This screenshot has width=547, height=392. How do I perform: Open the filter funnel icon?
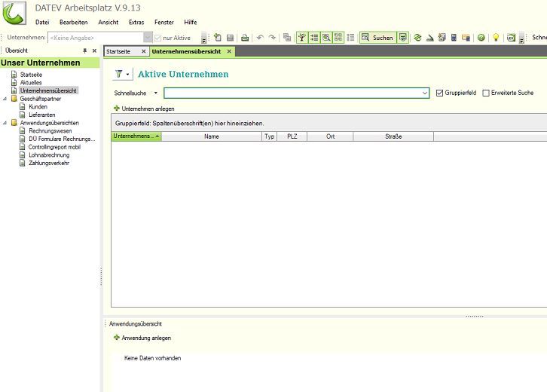(118, 74)
